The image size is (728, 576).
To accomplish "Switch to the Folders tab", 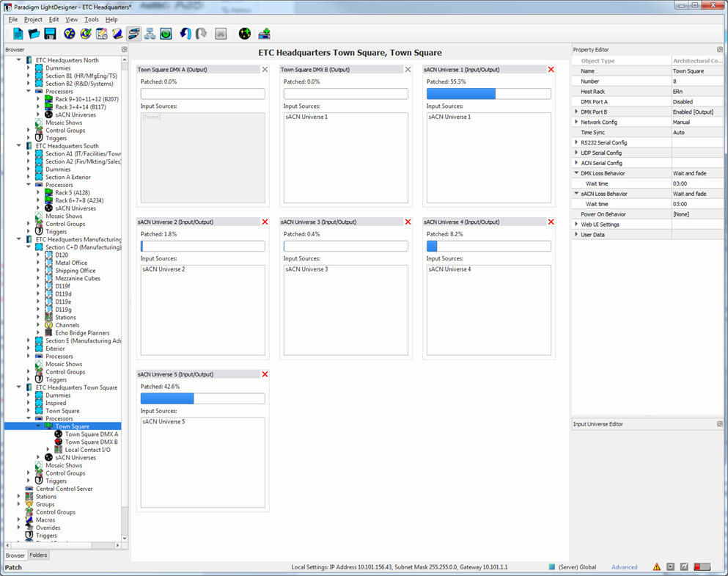I will coord(38,555).
